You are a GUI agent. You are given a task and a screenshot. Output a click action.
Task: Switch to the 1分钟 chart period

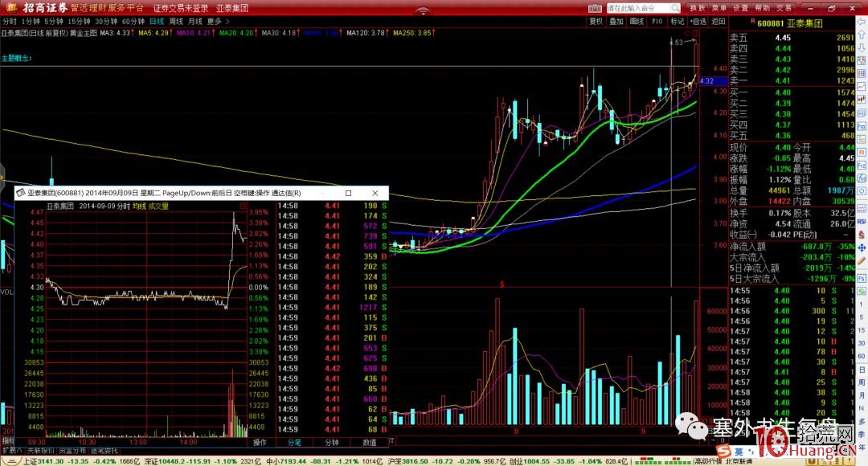[x=31, y=22]
